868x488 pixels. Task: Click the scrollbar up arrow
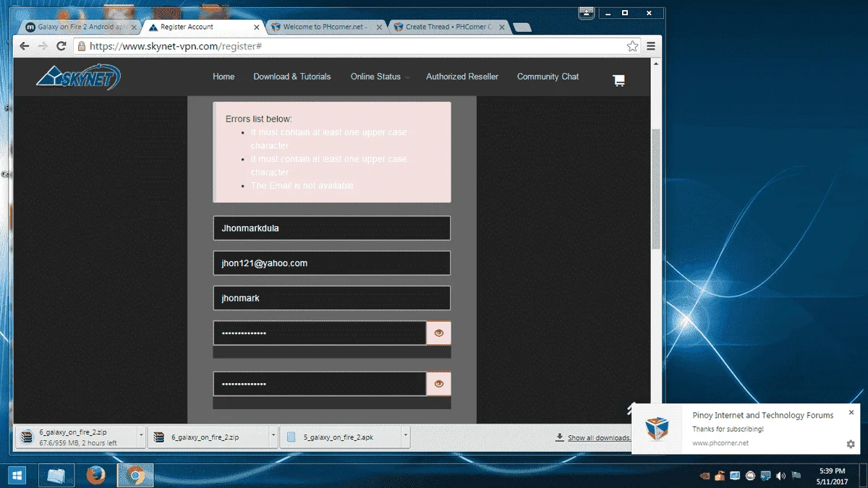(x=656, y=63)
